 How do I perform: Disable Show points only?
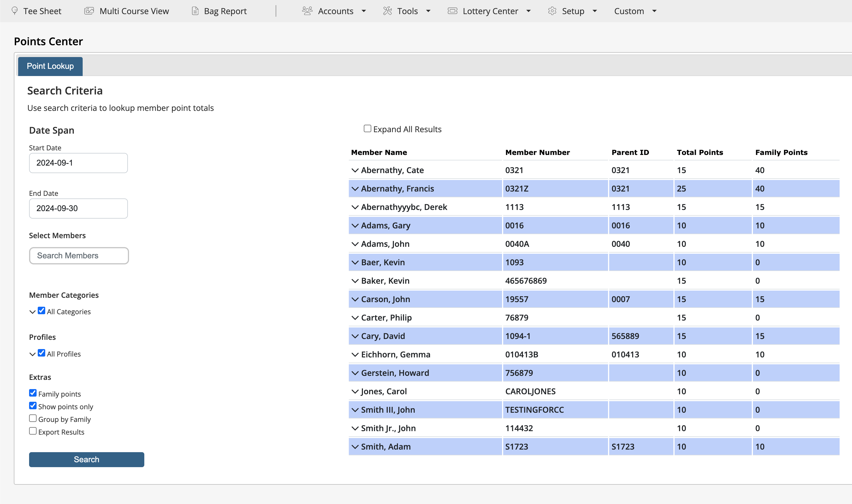pyautogui.click(x=33, y=406)
